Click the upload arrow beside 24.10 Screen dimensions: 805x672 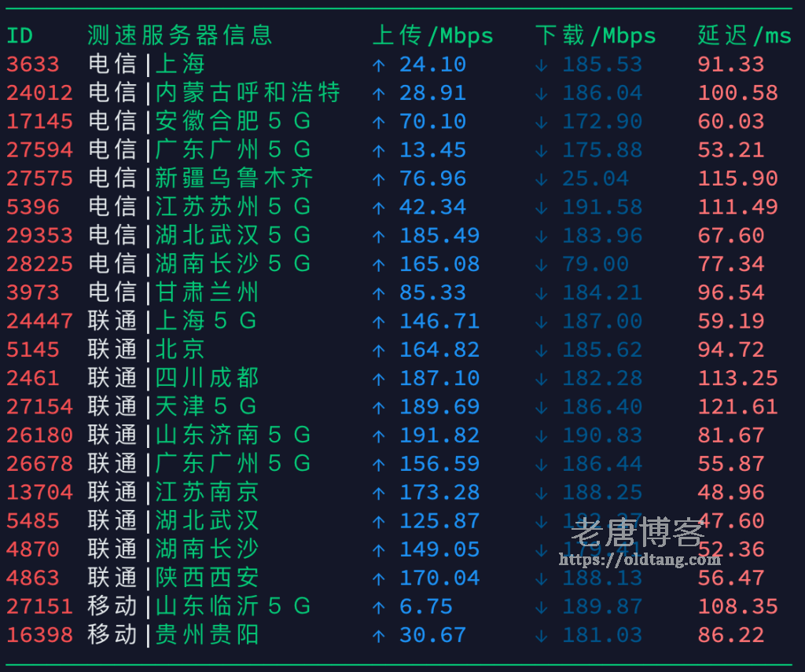[380, 64]
